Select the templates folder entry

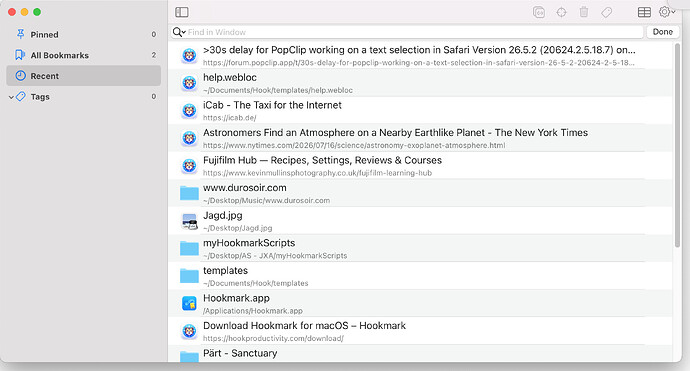point(420,276)
